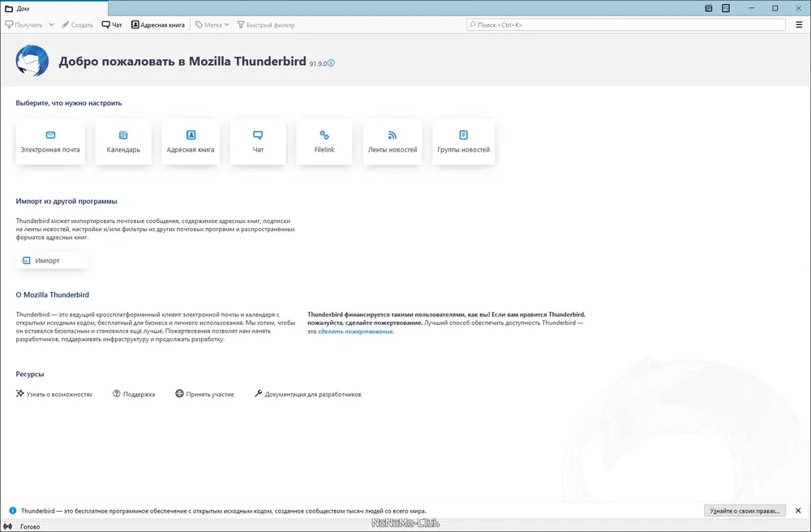Viewport: 811px width, 532px height.
Task: Click the Готово status bar text
Action: [x=30, y=526]
